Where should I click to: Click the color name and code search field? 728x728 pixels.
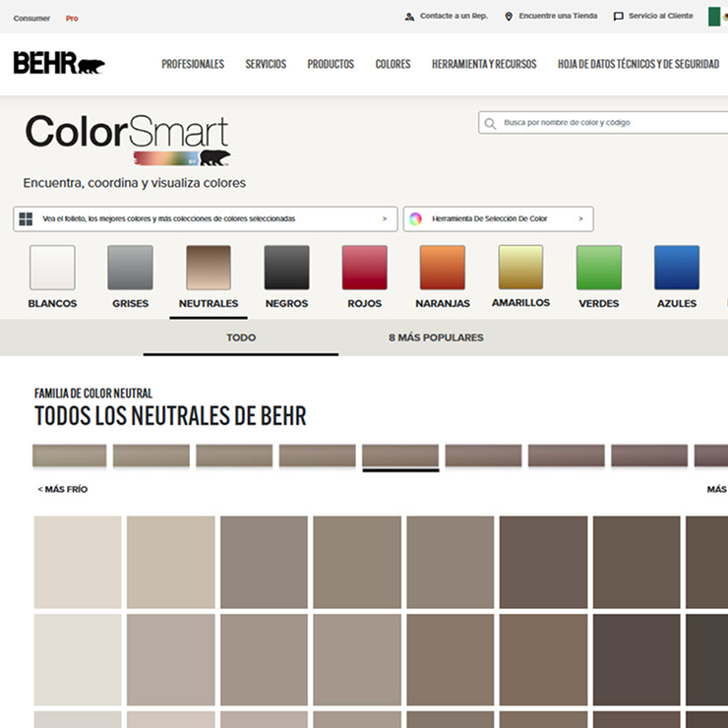tap(604, 123)
